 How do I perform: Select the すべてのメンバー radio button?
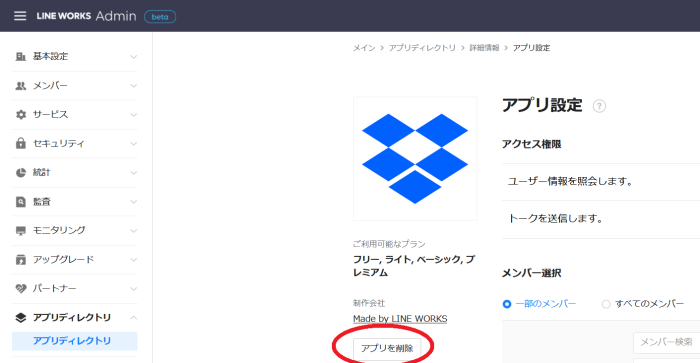tap(606, 304)
